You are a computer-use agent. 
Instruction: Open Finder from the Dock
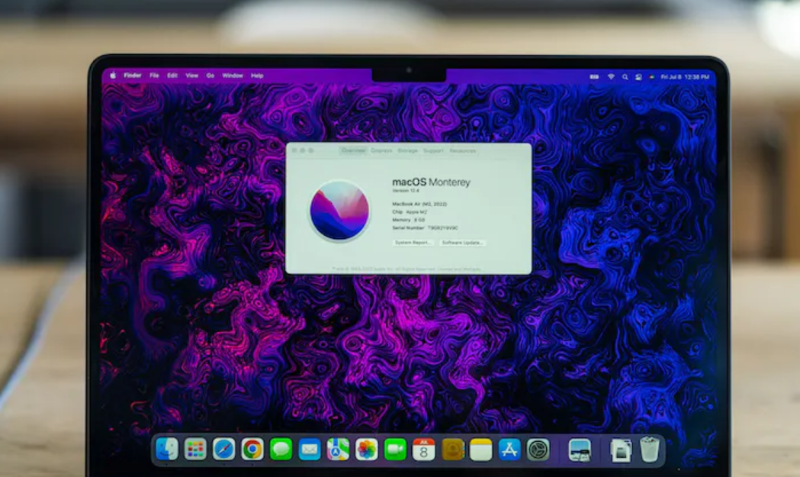pos(167,449)
